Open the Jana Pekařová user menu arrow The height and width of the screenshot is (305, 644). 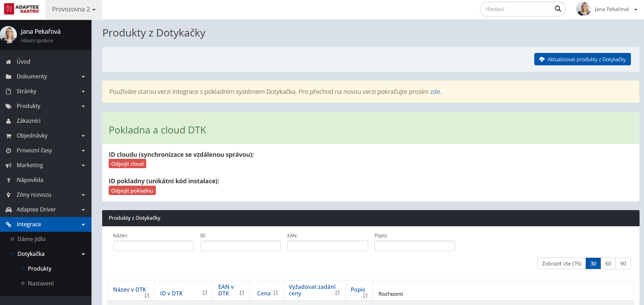point(636,10)
